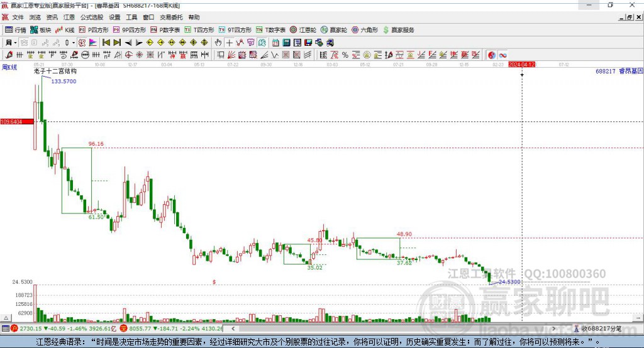Open the 江恩 menu

coord(69,17)
